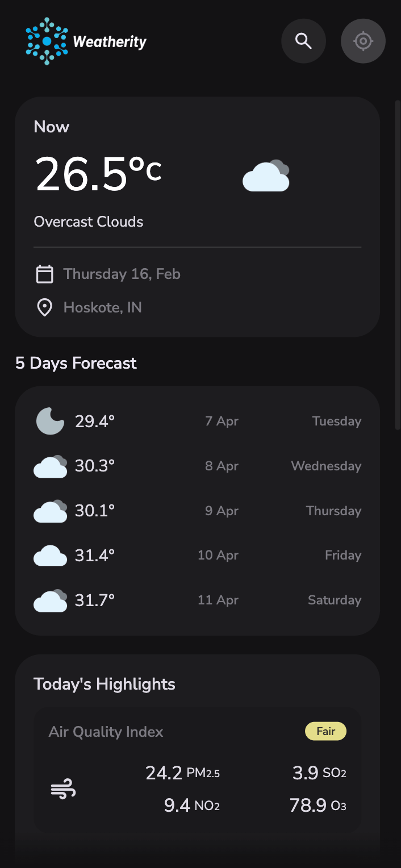Toggle the Fair air quality badge
This screenshot has width=401, height=868.
tap(325, 731)
